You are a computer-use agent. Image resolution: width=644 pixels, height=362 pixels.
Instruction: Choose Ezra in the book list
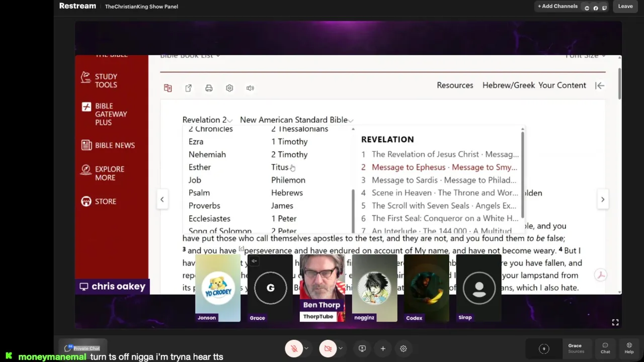(x=196, y=142)
